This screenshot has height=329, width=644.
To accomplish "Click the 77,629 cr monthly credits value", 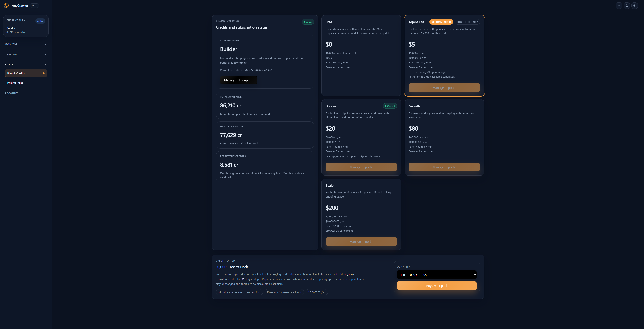I will pos(231,135).
